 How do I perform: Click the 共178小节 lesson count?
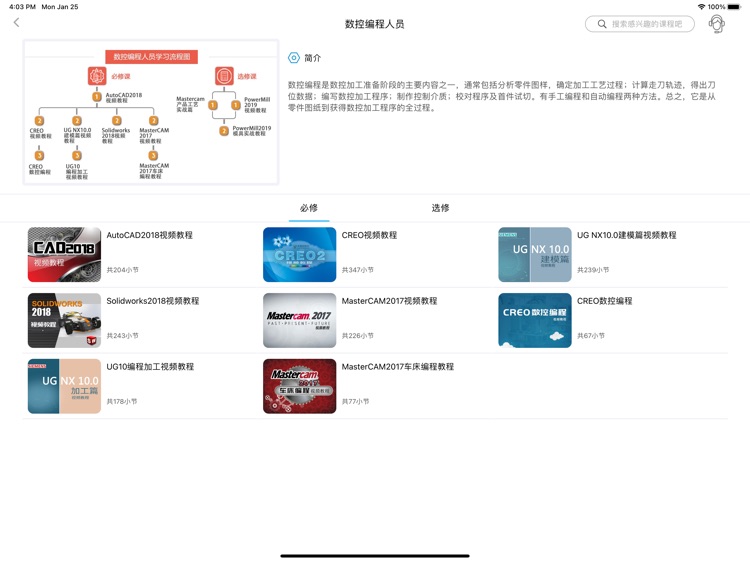click(121, 401)
